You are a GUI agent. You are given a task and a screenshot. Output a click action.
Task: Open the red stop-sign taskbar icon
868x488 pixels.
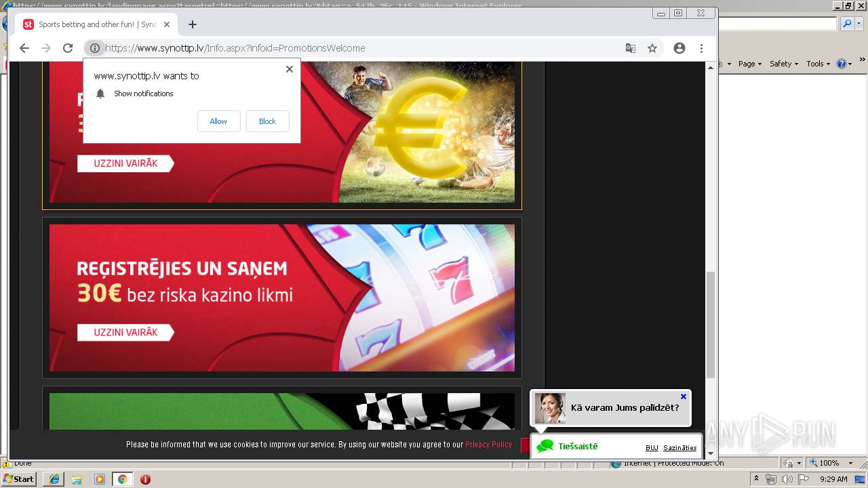tap(145, 479)
